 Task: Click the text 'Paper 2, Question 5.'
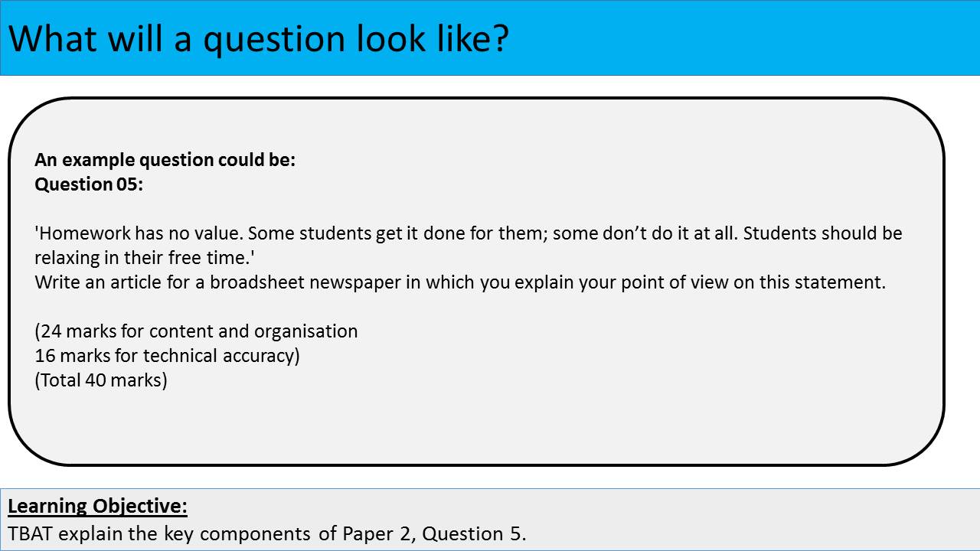click(x=434, y=533)
